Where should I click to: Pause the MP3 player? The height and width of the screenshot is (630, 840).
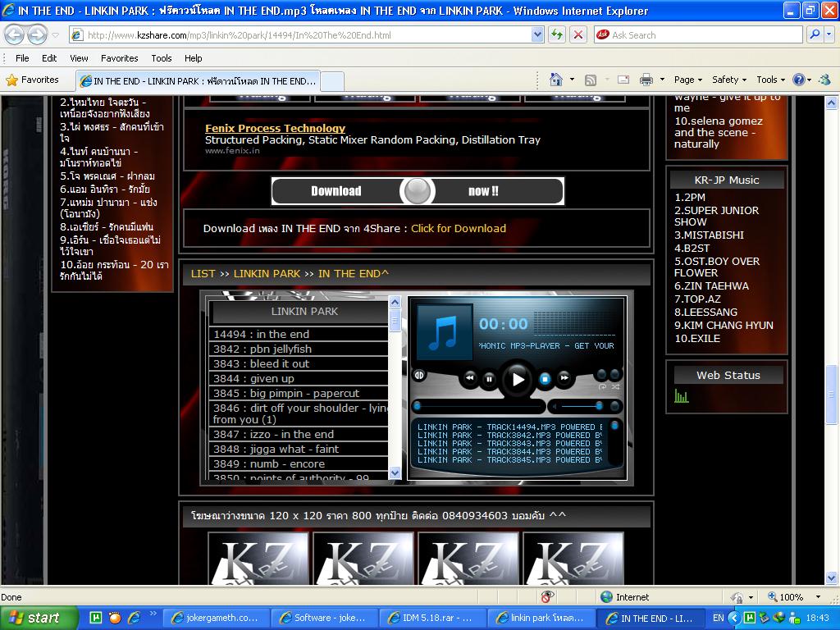click(489, 379)
